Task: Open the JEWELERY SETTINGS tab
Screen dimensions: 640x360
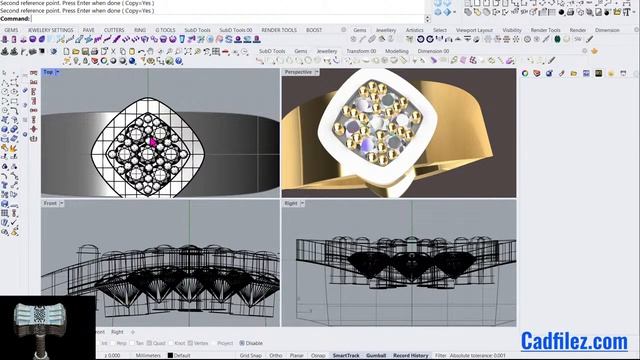Action: (x=51, y=30)
